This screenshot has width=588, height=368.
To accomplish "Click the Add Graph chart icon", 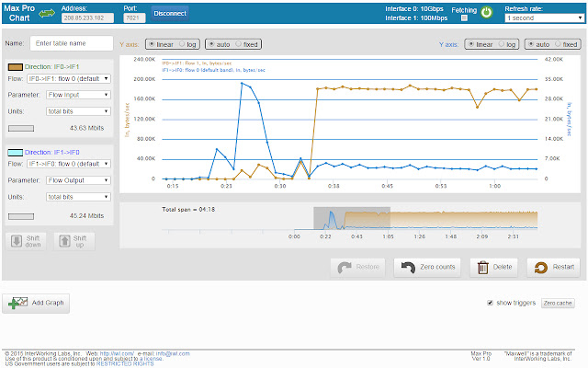I will click(18, 303).
